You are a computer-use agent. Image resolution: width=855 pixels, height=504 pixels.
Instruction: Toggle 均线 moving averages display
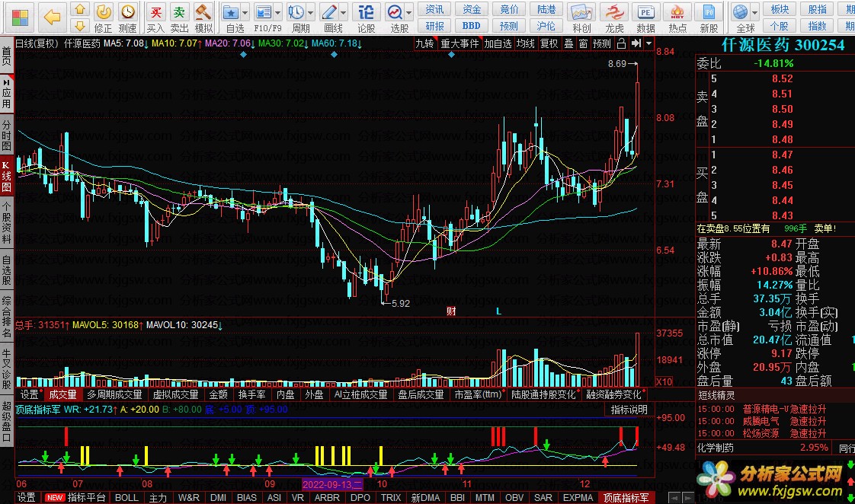click(526, 43)
